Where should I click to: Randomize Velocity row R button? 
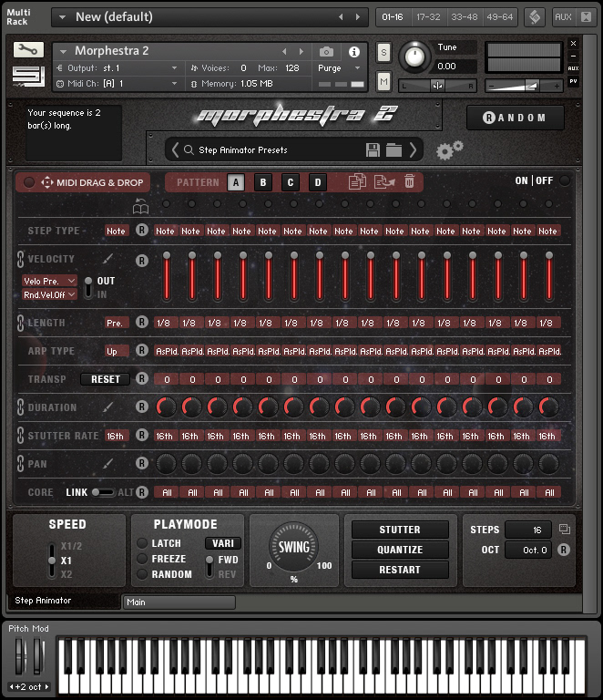142,261
